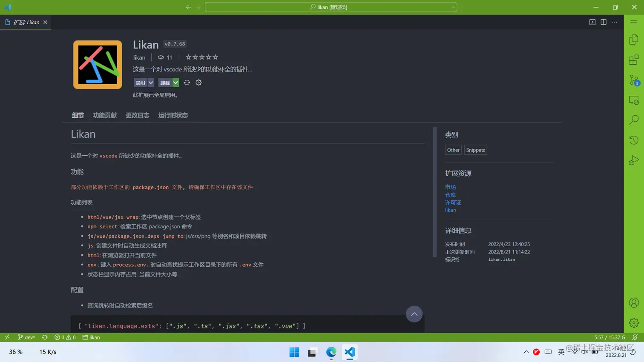Open Microsoft Edge from taskbar

tap(331, 352)
